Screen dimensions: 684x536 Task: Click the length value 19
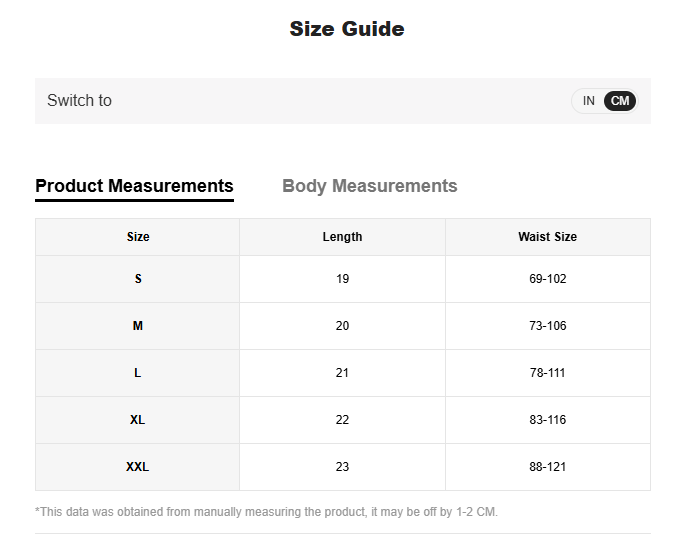[x=342, y=279]
